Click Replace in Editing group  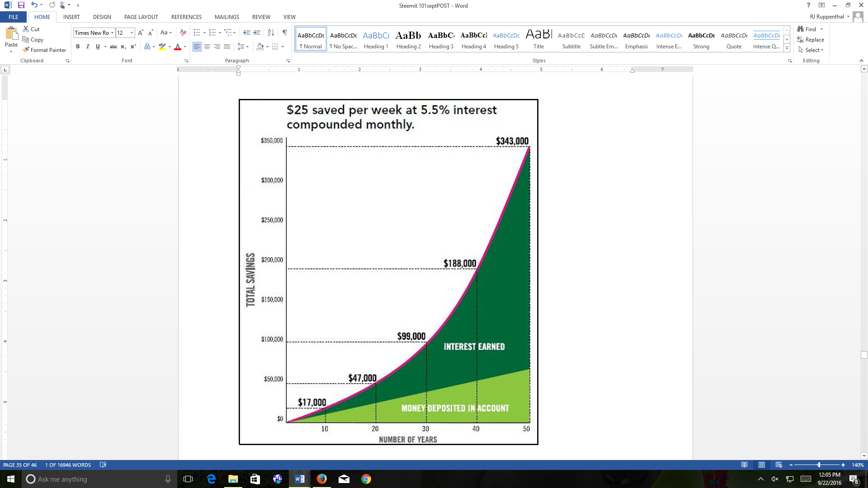point(811,39)
